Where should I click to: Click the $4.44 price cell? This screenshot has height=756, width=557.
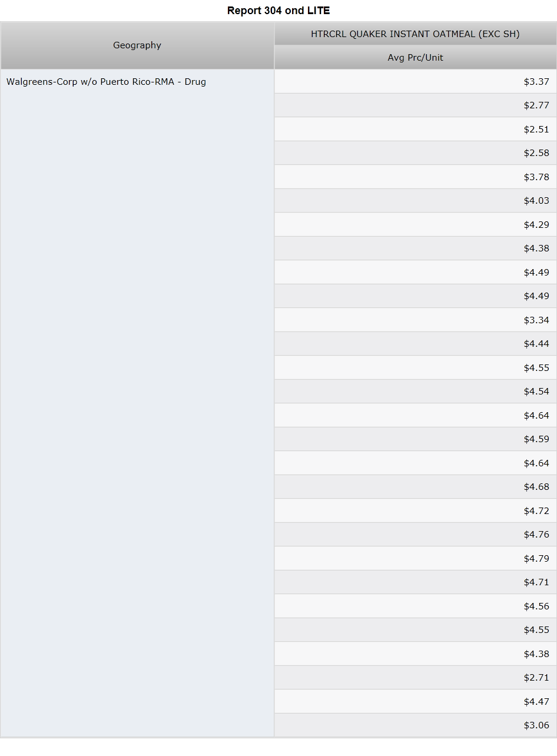tap(415, 344)
